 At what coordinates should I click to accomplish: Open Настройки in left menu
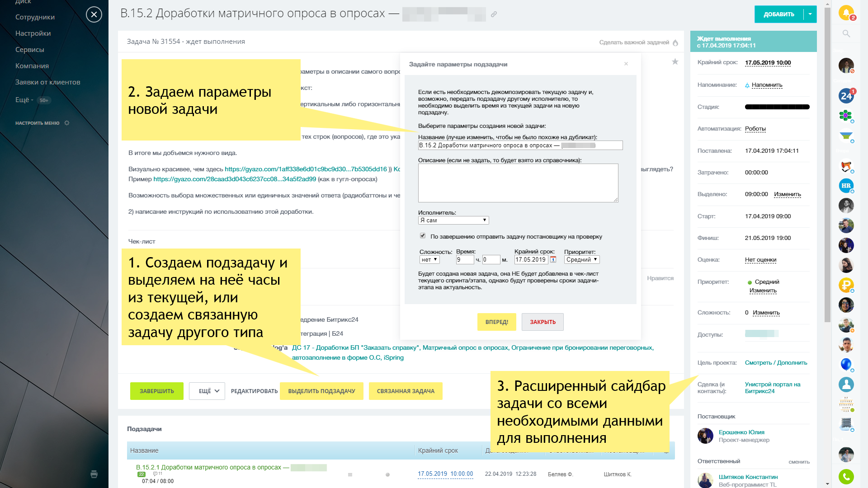[33, 33]
